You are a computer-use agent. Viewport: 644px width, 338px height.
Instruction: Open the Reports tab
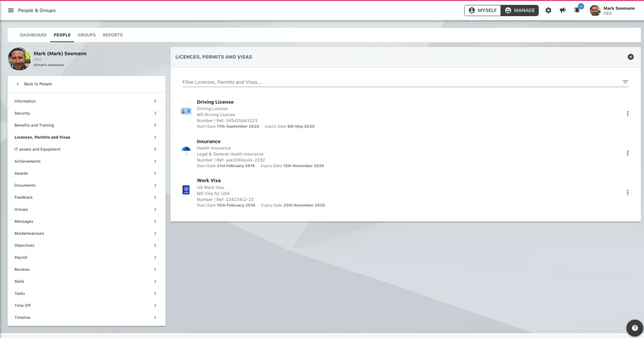(x=113, y=35)
